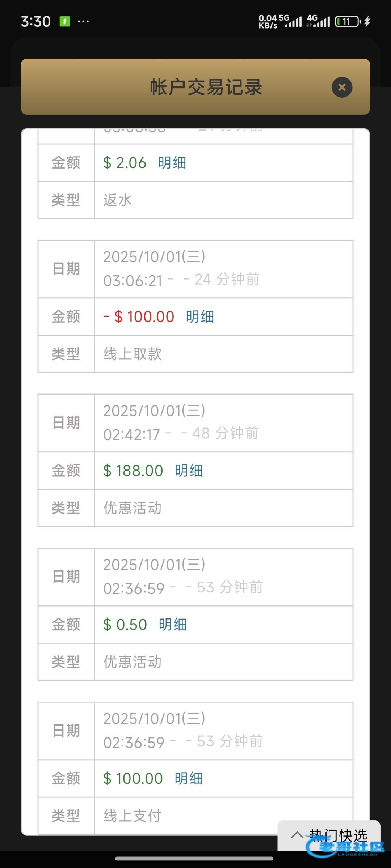Open 明细 for the -$100.00 withdrawal

(x=200, y=317)
